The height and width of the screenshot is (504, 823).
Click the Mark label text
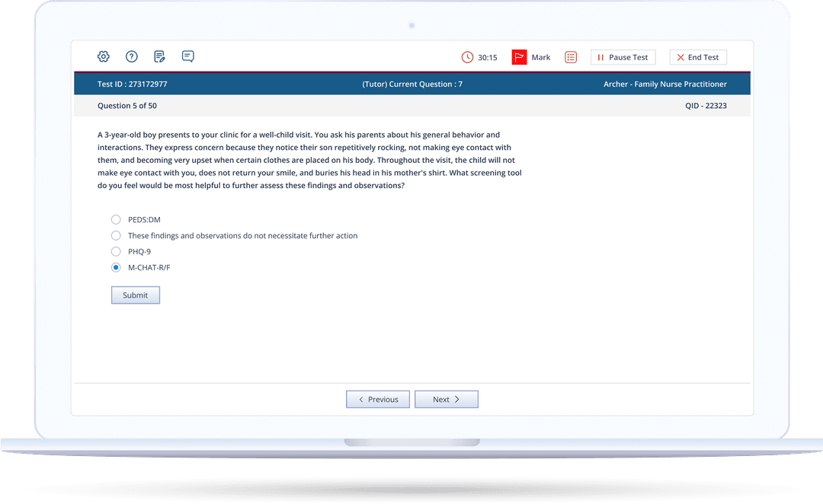pos(541,57)
